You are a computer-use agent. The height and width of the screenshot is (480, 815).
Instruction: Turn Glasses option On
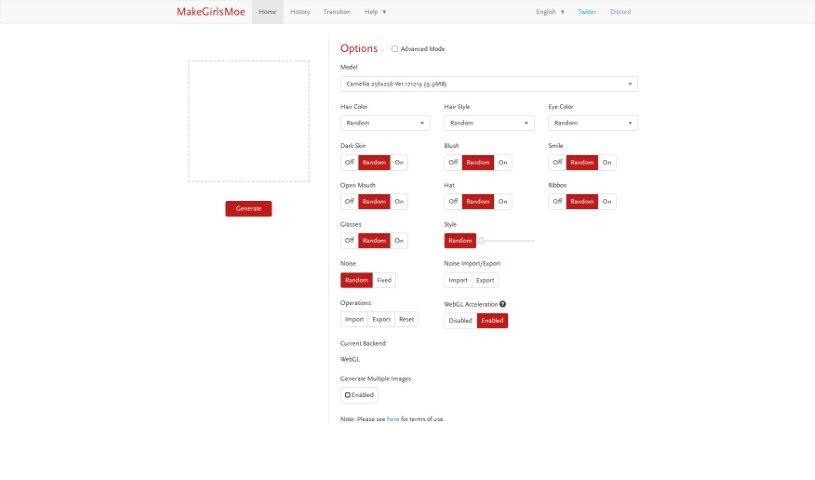pyautogui.click(x=399, y=241)
